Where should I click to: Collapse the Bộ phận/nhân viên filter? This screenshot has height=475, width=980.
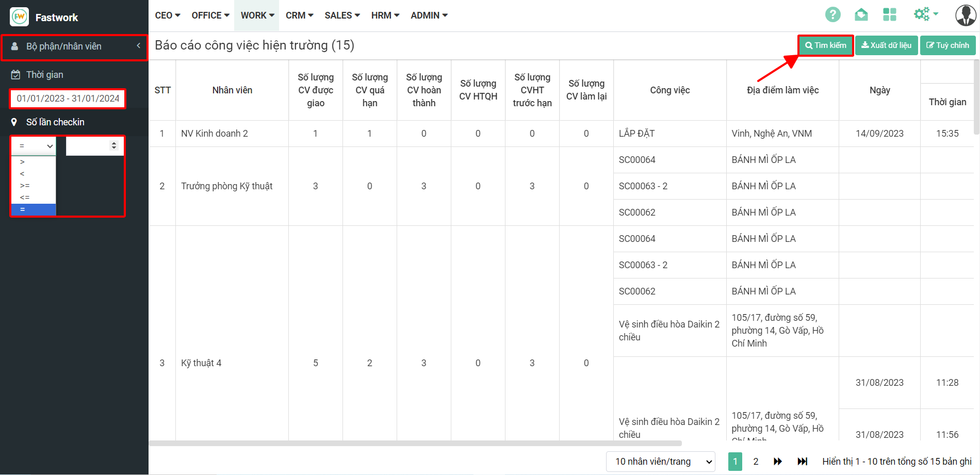138,46
